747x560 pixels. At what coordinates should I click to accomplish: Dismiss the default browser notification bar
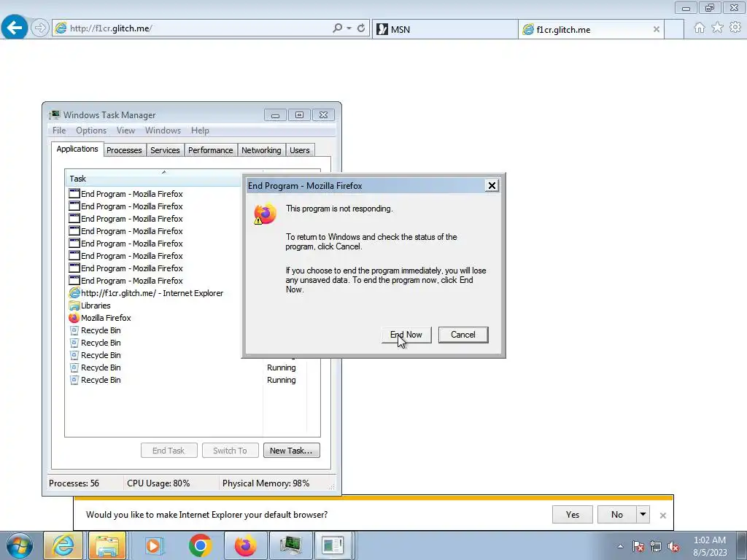662,516
